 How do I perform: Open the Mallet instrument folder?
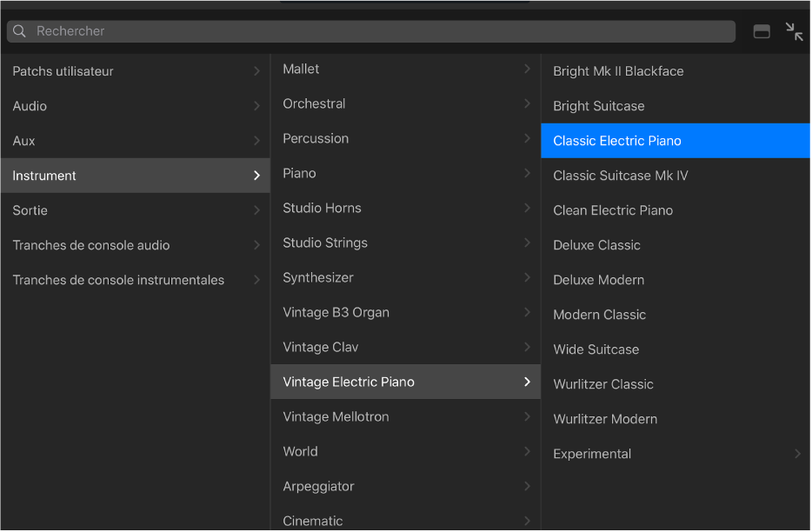click(406, 69)
